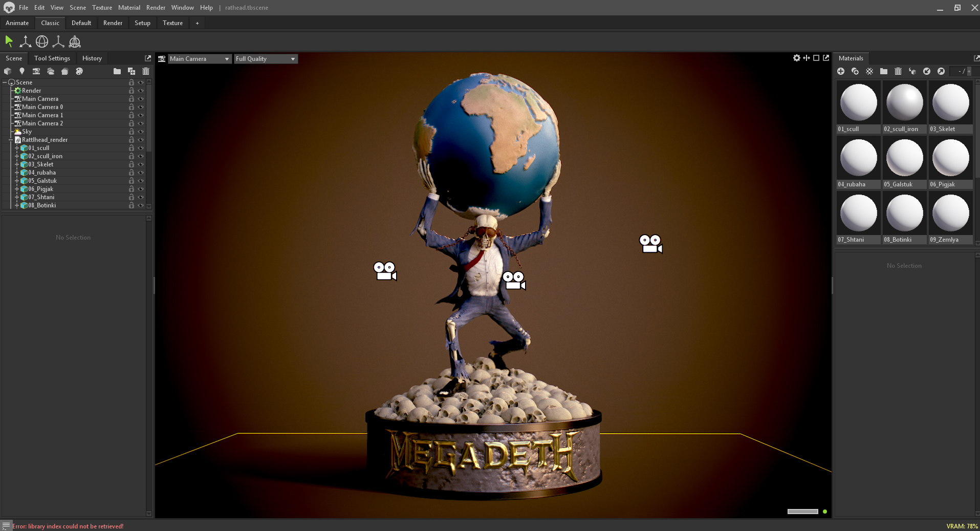Add a fog object to the scene
Image resolution: width=980 pixels, height=531 pixels.
point(51,71)
